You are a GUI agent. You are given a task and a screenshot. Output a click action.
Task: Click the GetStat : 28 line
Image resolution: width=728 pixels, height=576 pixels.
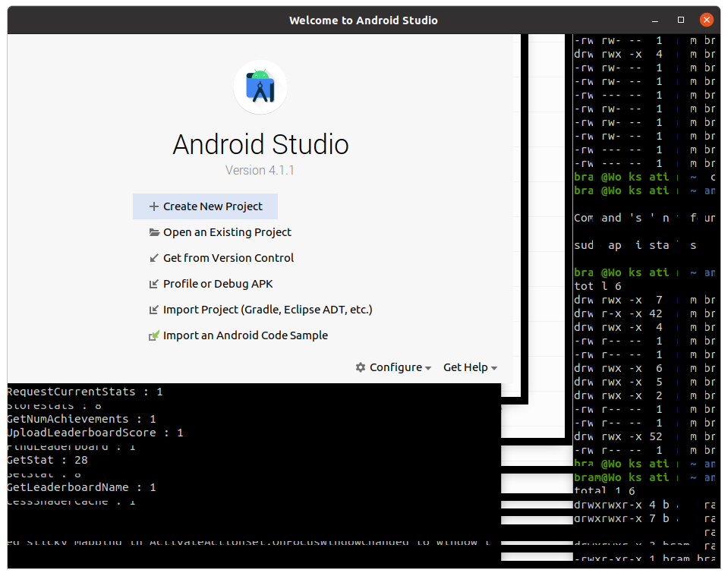(x=48, y=461)
